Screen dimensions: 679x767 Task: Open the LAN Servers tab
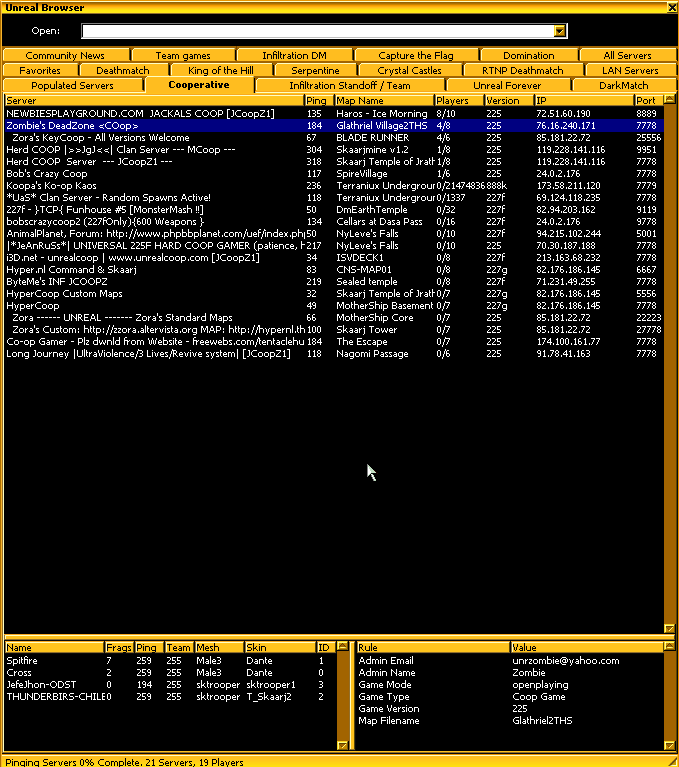coord(630,71)
